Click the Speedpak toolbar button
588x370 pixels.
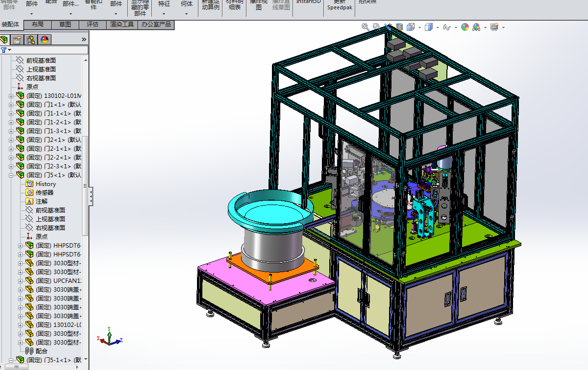coord(340,5)
